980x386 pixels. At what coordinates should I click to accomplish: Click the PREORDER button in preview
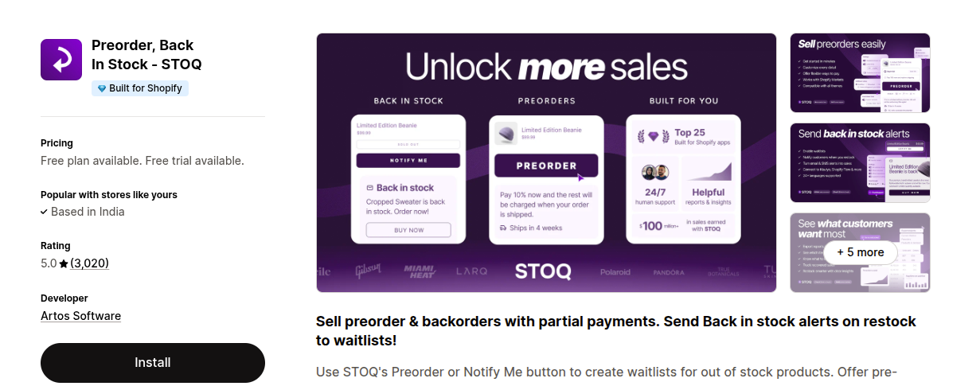pyautogui.click(x=546, y=166)
